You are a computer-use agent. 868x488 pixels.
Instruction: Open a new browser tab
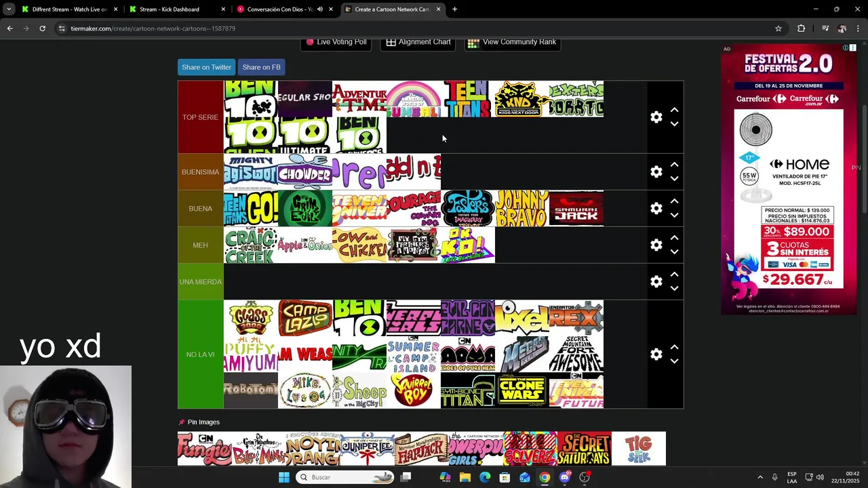pos(454,9)
